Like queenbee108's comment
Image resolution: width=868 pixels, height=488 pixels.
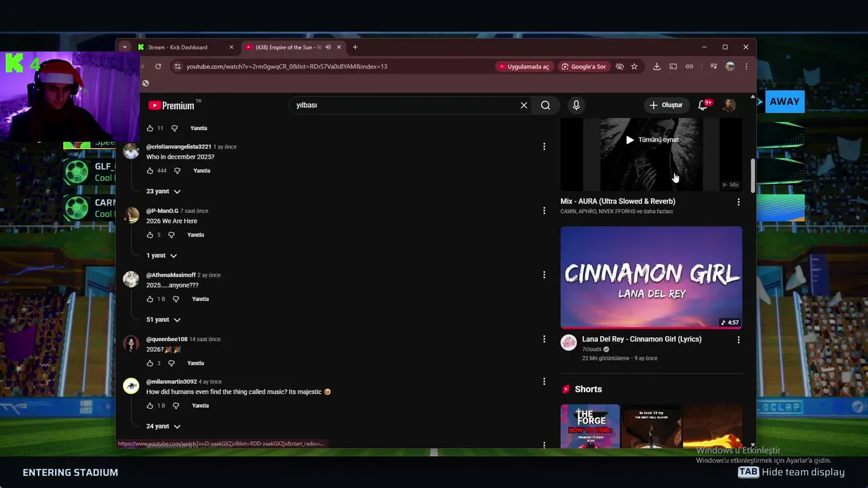[150, 363]
